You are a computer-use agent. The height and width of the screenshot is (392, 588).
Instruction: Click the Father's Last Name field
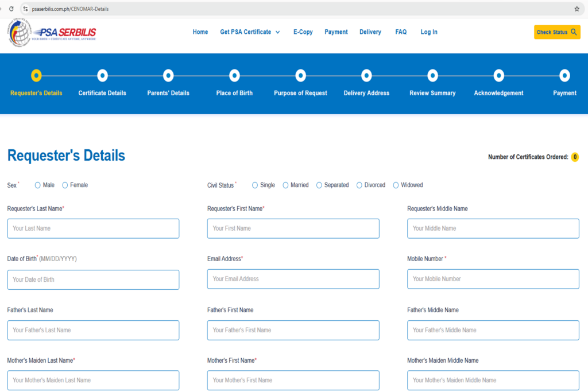[94, 330]
